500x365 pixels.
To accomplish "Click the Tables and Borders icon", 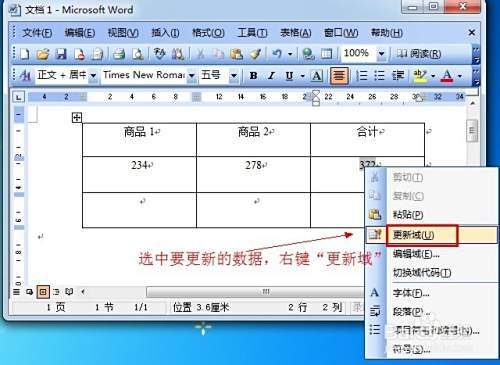I will tap(326, 54).
